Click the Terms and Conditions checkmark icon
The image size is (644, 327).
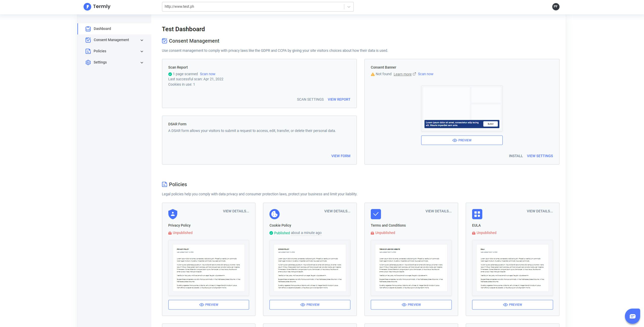[376, 214]
